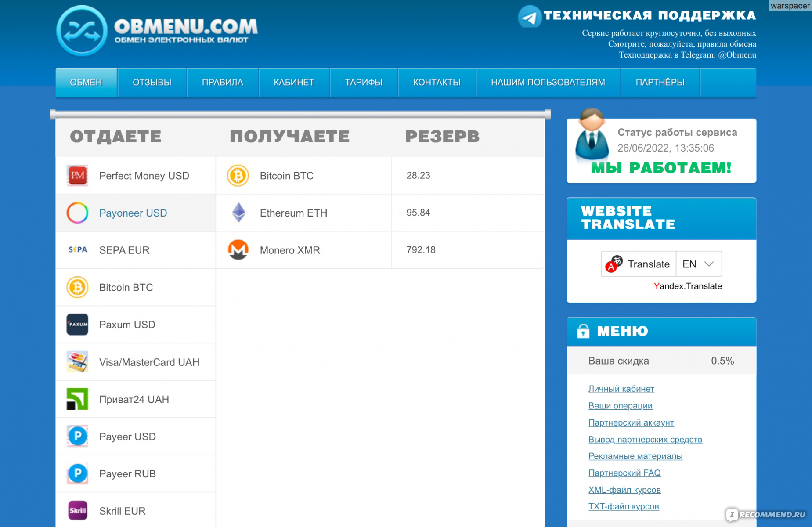
Task: Open the ОТЗЫВЫ menu tab
Action: tap(152, 82)
